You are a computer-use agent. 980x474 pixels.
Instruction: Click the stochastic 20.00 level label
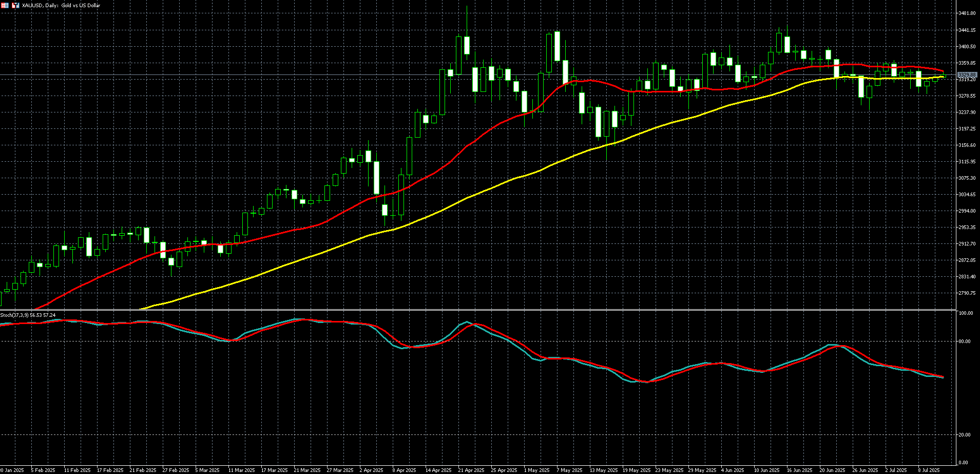click(x=965, y=435)
